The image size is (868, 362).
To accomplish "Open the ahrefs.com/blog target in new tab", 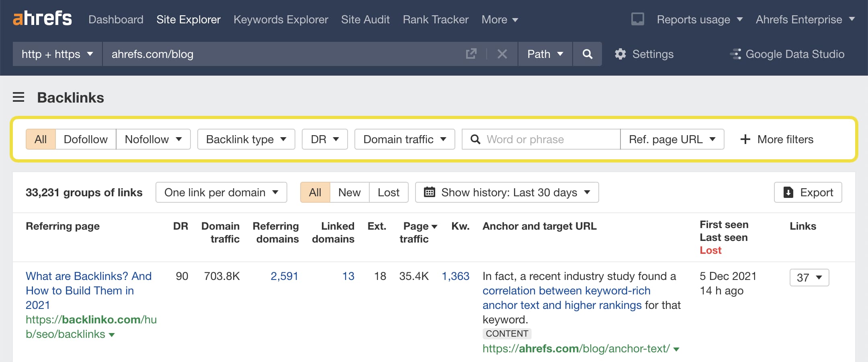I will 471,54.
